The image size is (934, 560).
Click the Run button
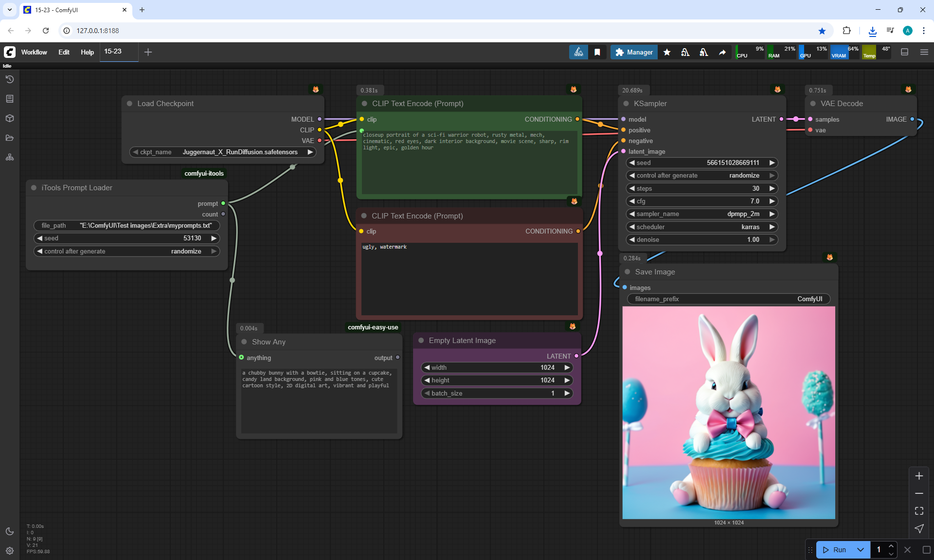[835, 550]
